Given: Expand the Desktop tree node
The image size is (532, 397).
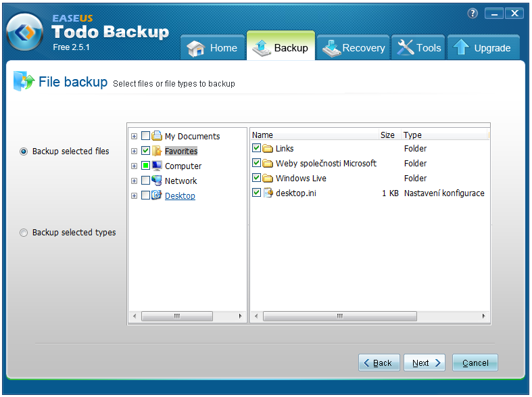Looking at the screenshot, I should point(134,195).
